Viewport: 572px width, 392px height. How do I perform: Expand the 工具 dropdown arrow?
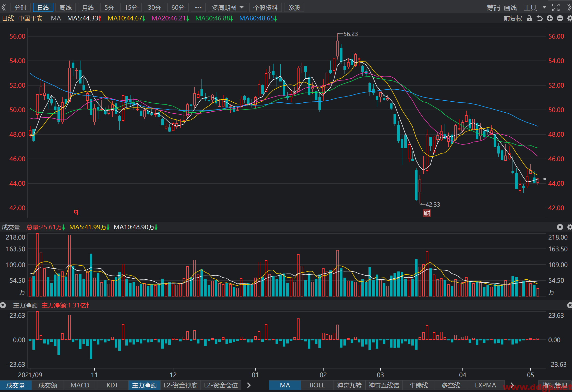(x=544, y=7)
